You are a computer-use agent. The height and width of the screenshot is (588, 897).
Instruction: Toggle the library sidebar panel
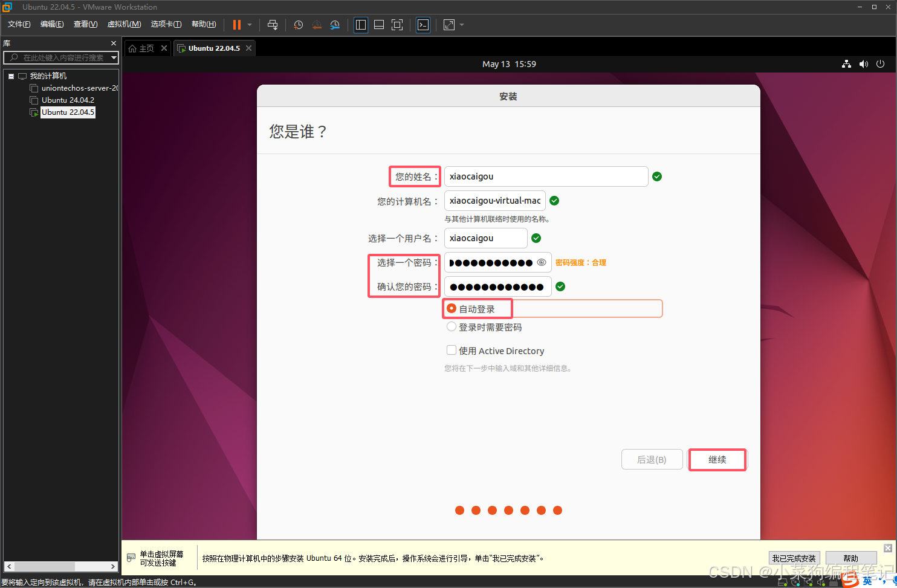[360, 25]
